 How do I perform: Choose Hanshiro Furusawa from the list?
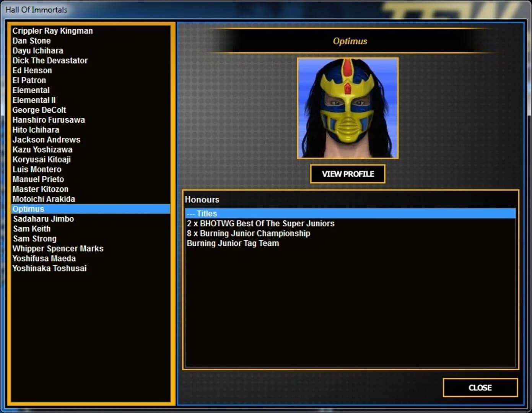[49, 120]
